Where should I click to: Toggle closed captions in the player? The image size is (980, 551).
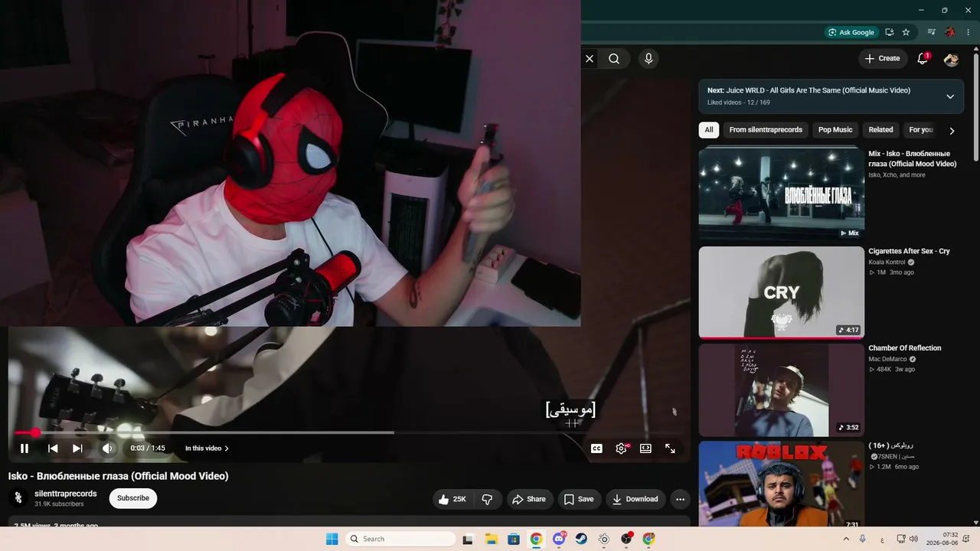596,448
